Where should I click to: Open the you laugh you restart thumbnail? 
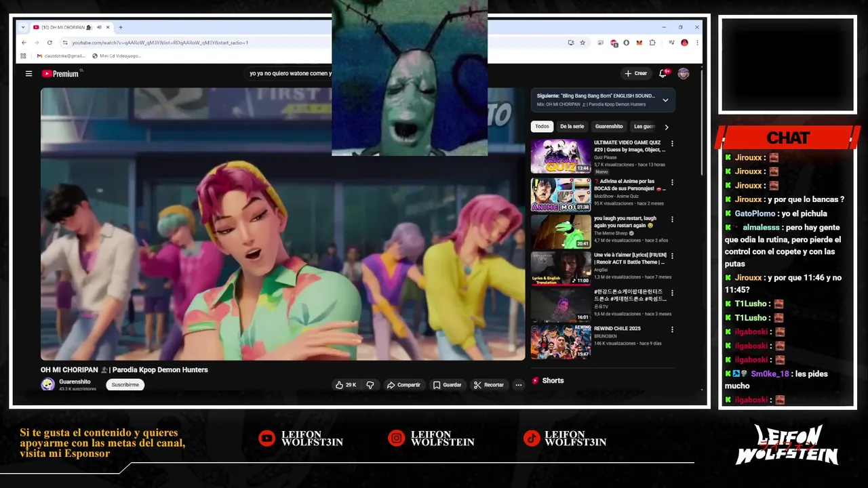[561, 232]
